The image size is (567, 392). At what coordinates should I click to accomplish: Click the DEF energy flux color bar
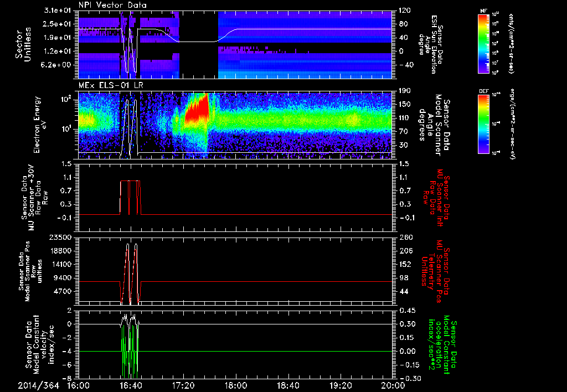(x=483, y=124)
